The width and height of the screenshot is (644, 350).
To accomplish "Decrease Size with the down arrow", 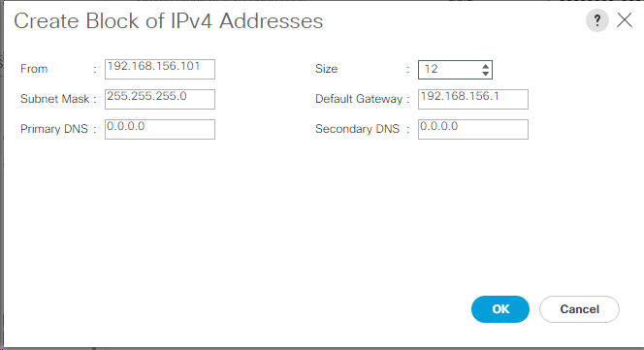I will 486,74.
